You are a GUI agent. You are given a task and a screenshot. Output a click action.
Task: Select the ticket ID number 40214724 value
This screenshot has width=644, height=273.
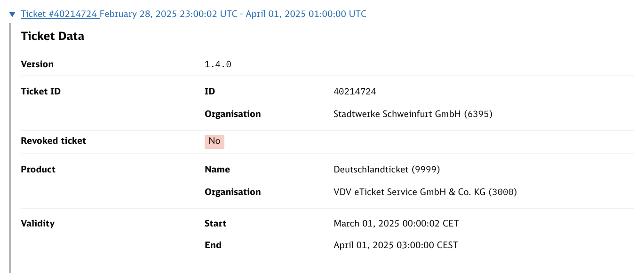pyautogui.click(x=355, y=92)
